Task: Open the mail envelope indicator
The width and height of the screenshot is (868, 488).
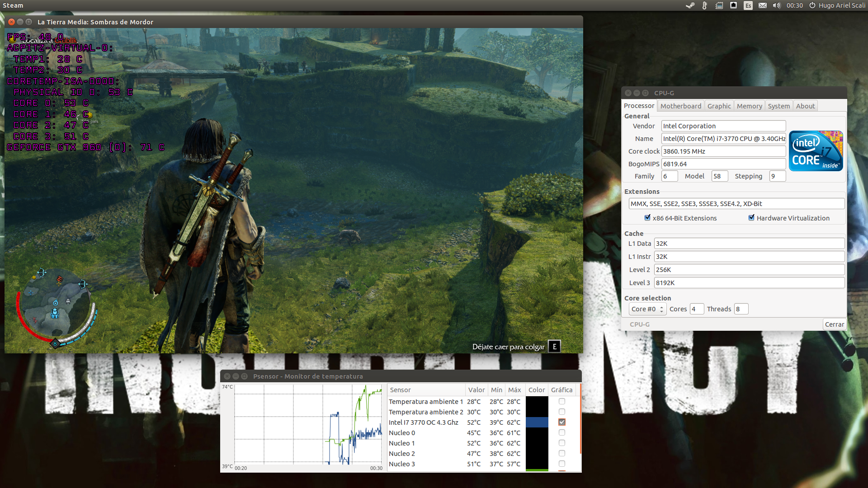Action: coord(763,5)
